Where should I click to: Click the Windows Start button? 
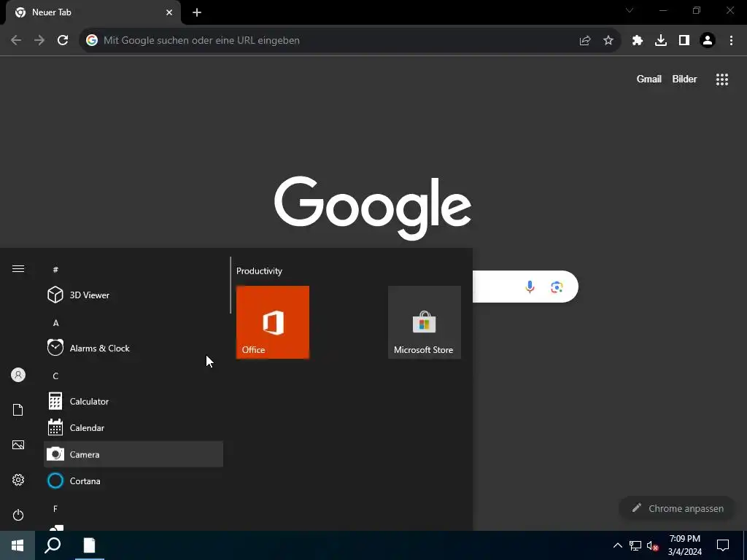click(18, 545)
